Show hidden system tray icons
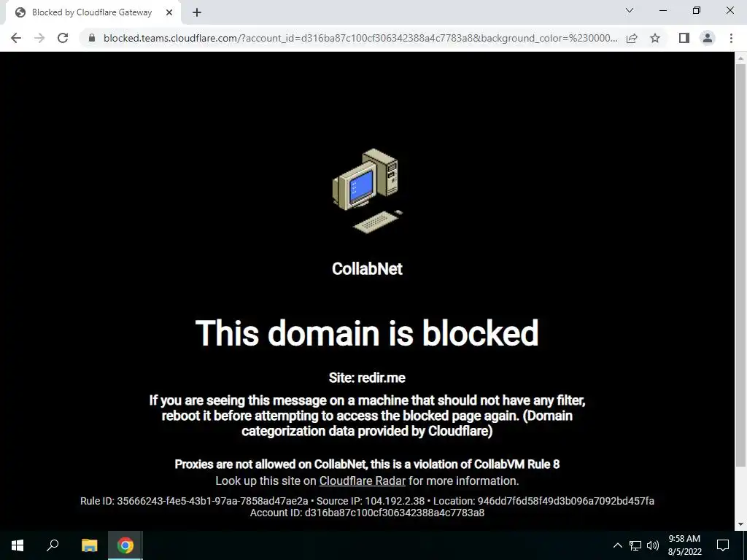The width and height of the screenshot is (747, 560). tap(617, 545)
